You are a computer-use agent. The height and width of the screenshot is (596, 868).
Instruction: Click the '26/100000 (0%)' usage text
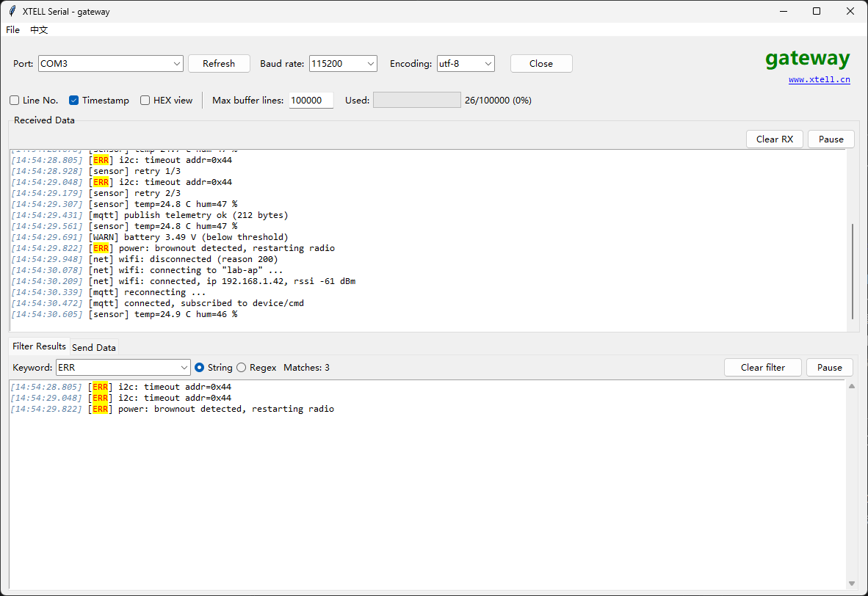(x=498, y=100)
